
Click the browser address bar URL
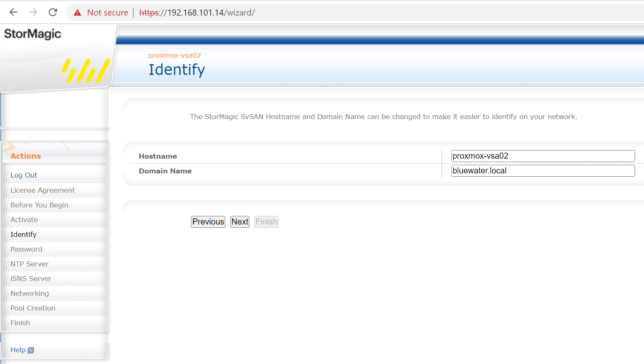[197, 13]
